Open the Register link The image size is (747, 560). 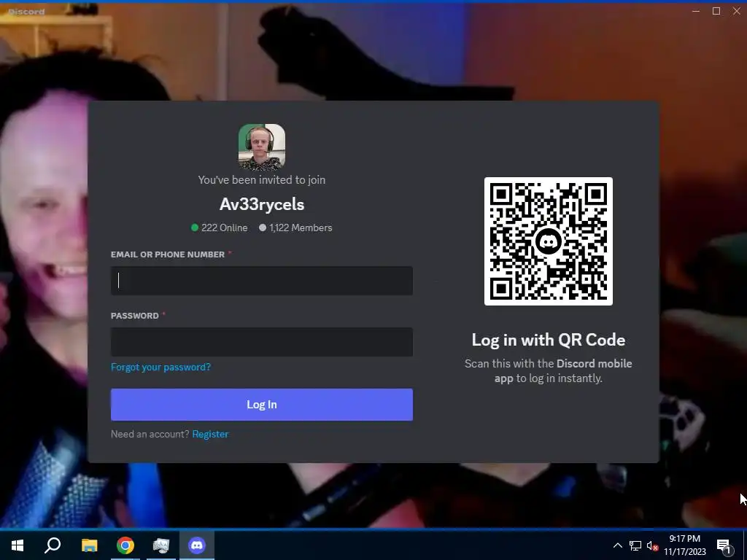[x=210, y=435]
